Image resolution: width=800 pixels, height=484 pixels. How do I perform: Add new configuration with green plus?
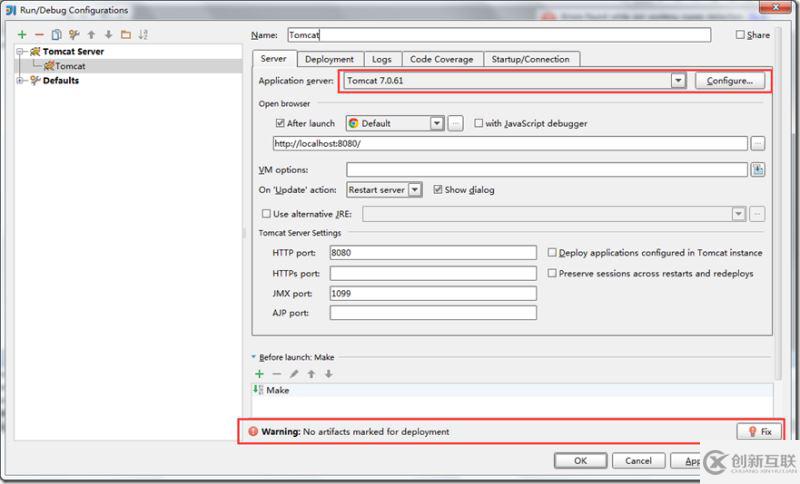22,34
